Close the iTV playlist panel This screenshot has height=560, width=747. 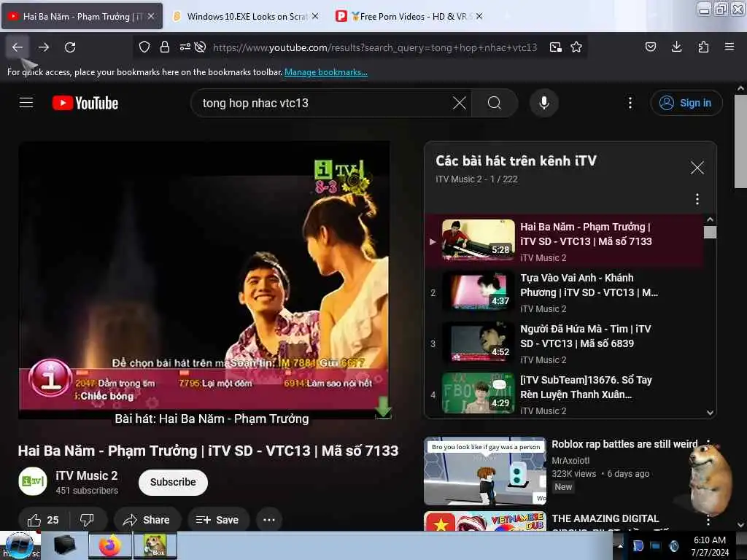coord(697,168)
